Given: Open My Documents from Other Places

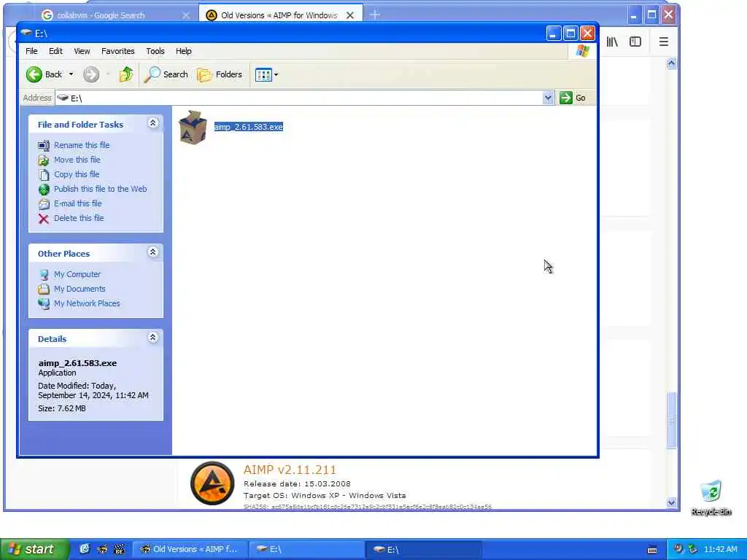Looking at the screenshot, I should click(x=80, y=289).
